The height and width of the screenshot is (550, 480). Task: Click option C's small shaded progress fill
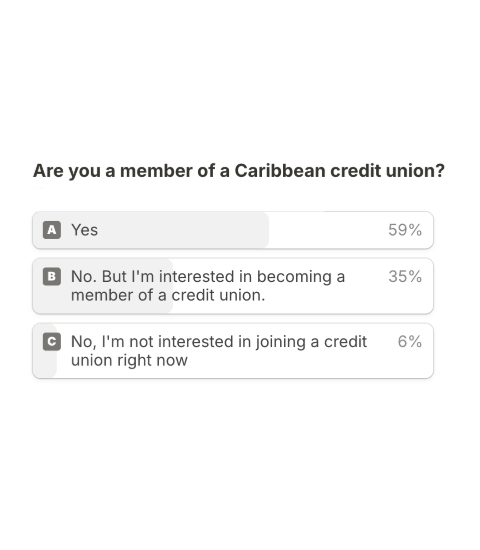pos(45,351)
